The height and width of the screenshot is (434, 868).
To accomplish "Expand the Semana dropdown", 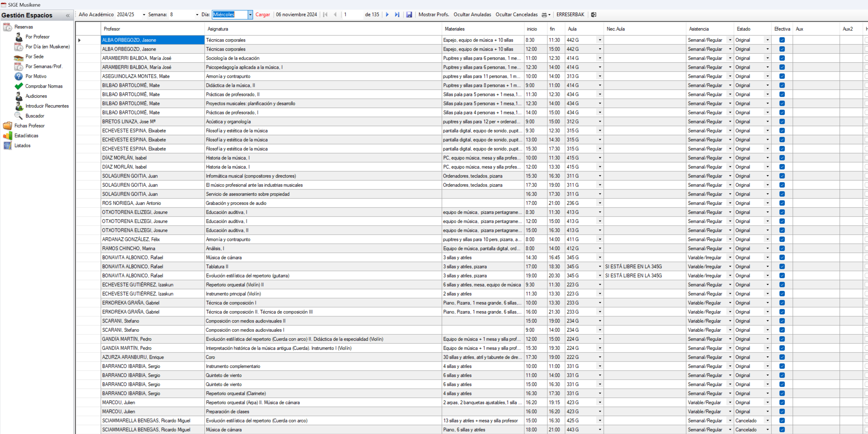I will point(197,15).
